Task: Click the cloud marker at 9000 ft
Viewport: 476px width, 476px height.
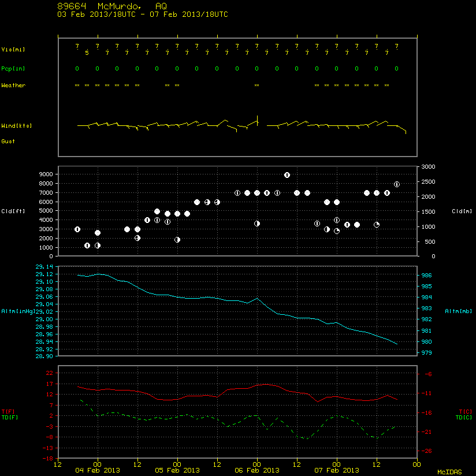Action: click(x=287, y=175)
